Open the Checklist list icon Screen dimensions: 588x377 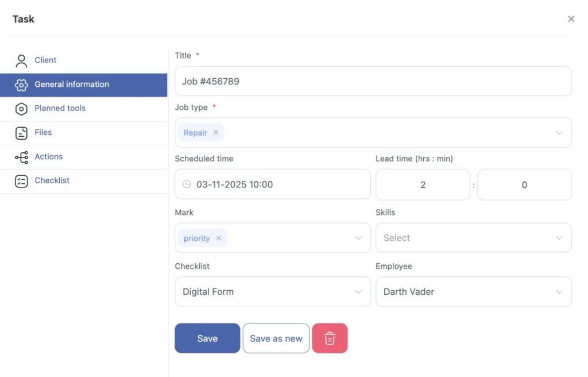(x=21, y=180)
